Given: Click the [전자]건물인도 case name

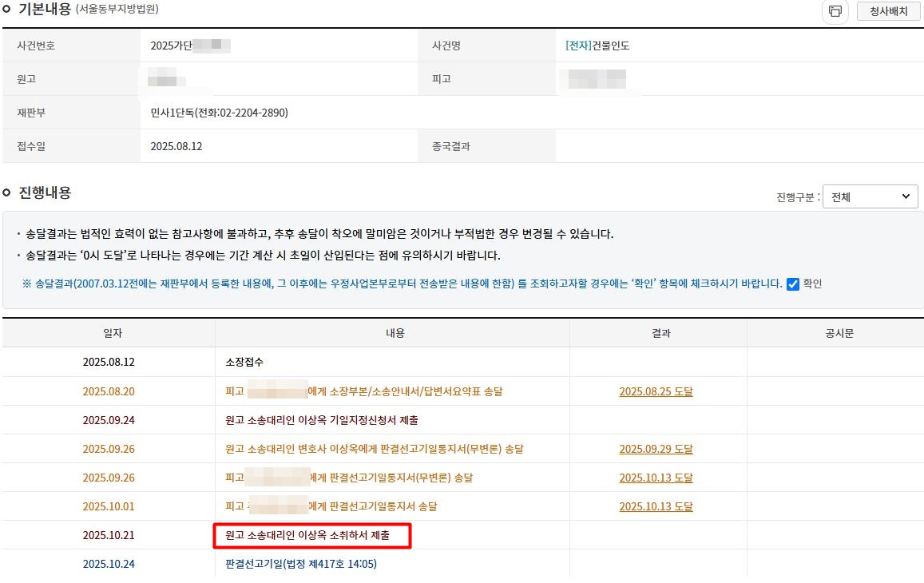Looking at the screenshot, I should point(597,46).
